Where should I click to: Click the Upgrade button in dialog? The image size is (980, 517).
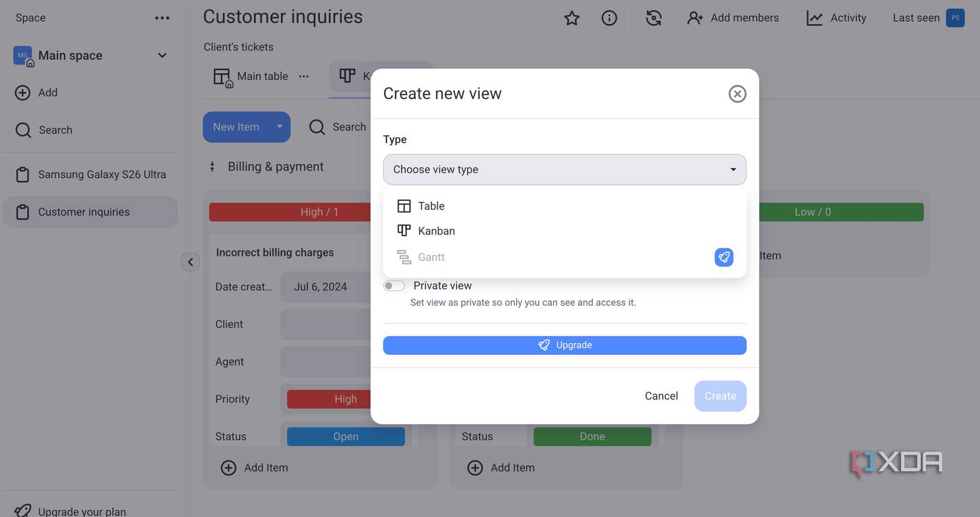(x=565, y=345)
